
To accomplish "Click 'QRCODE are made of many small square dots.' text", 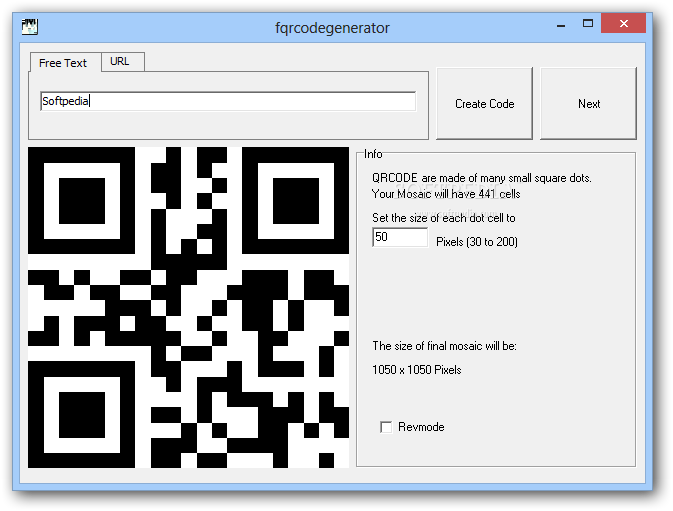I will pos(482,178).
